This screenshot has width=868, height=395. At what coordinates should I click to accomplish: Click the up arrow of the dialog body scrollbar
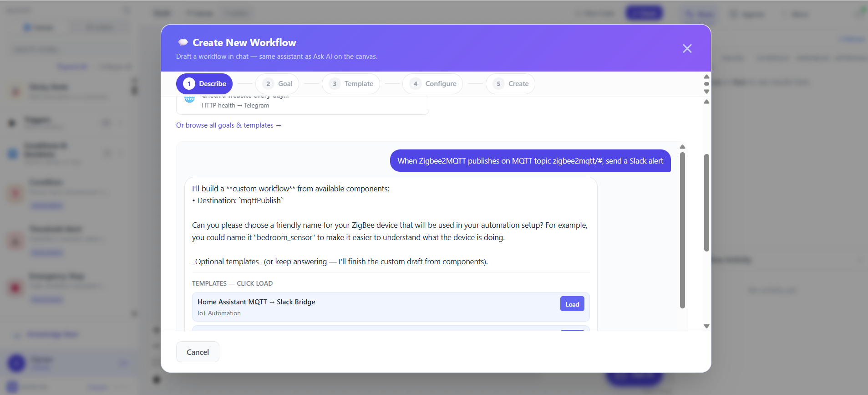coord(706,102)
